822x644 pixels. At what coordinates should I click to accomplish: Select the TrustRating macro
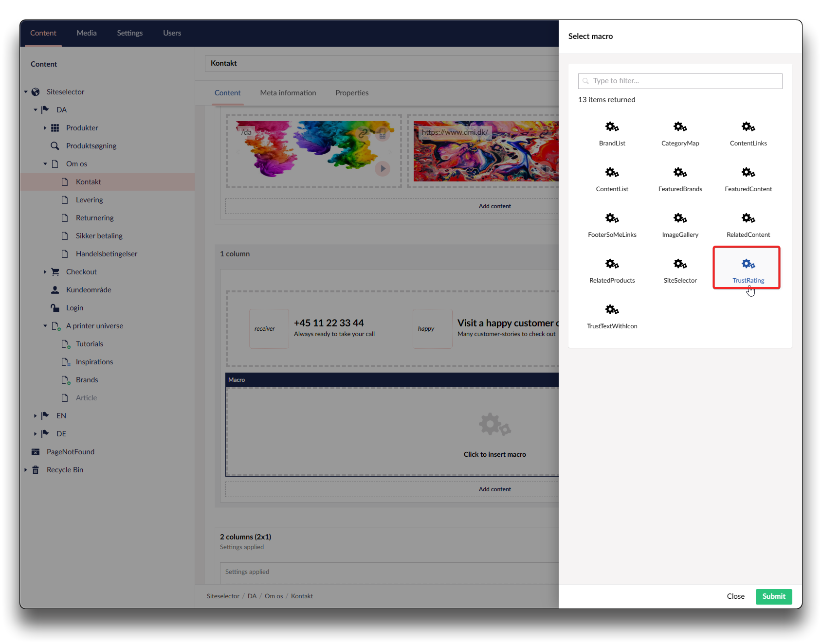[748, 269]
